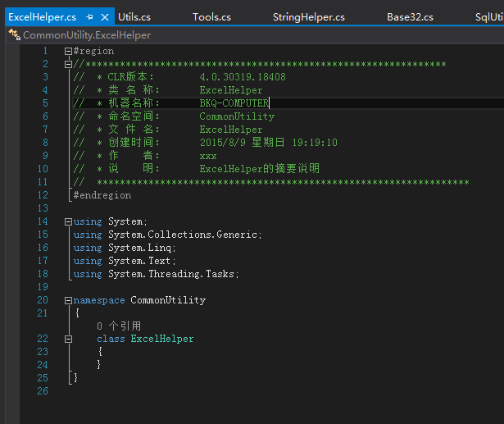Screen dimensions: 504x424
Task: Open the StringHelper.cs tab
Action: (x=308, y=16)
